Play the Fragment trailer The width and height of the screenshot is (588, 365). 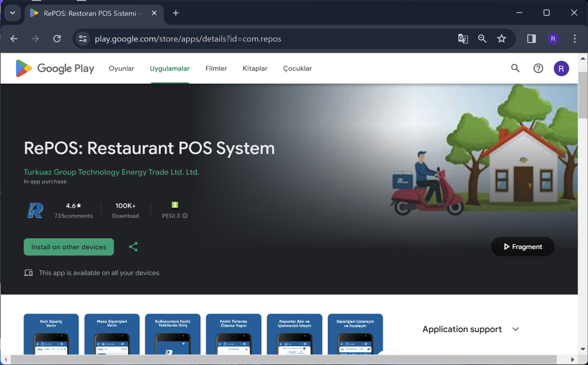523,247
